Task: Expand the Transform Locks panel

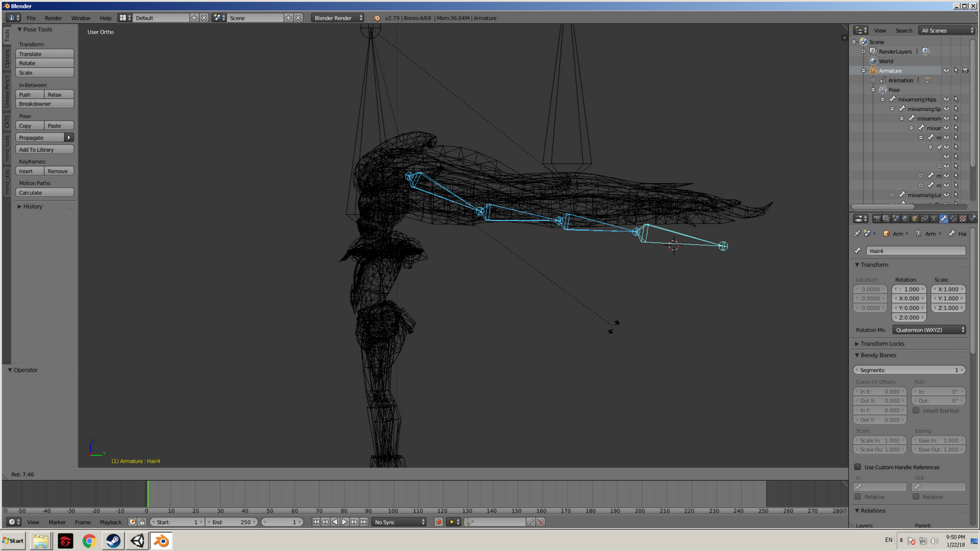Action: coord(882,344)
